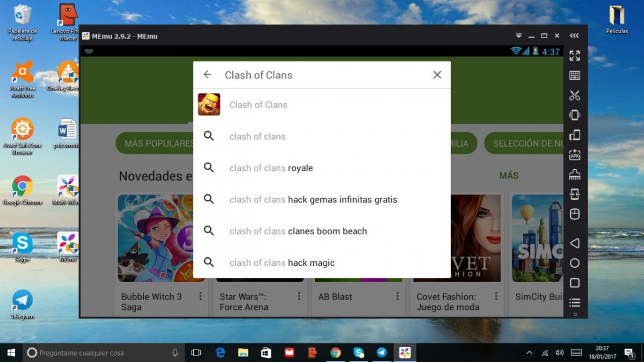The width and height of the screenshot is (644, 362).
Task: Choose 'clash of clans hack magic' suggestion
Action: pyautogui.click(x=322, y=263)
